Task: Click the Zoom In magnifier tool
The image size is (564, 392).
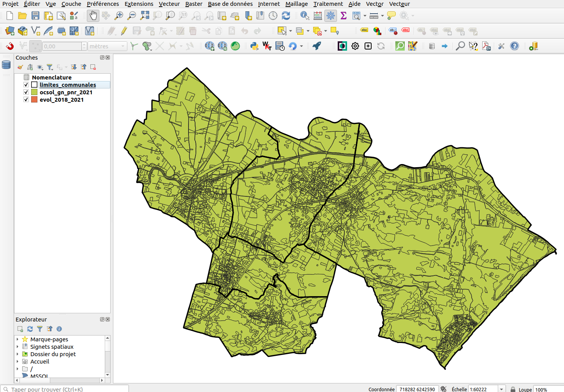Action: click(119, 16)
